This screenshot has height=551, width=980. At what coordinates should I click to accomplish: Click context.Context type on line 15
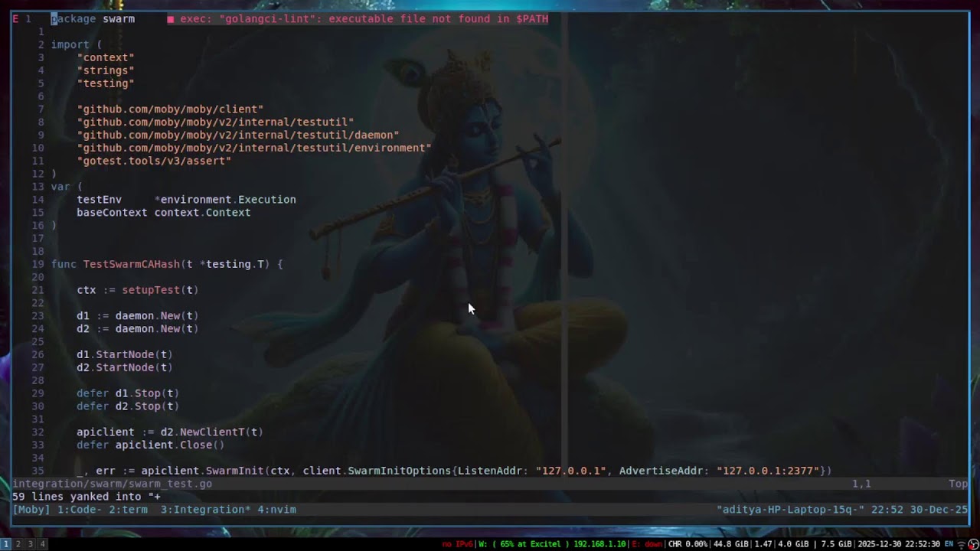tap(202, 213)
